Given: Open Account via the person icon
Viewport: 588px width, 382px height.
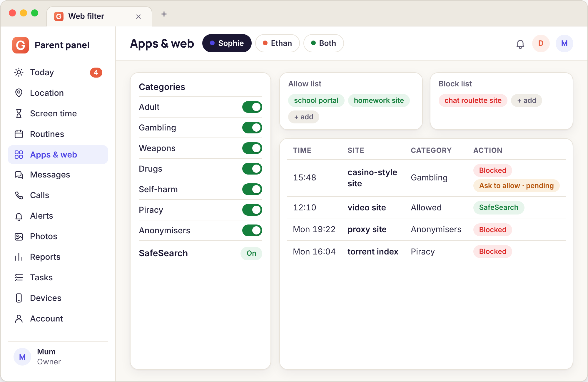Looking at the screenshot, I should point(19,319).
